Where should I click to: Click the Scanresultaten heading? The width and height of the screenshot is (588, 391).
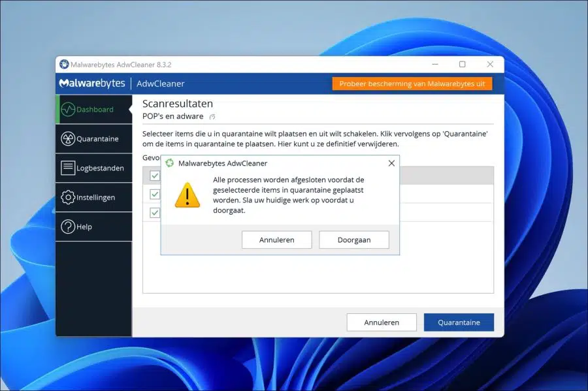click(x=177, y=104)
